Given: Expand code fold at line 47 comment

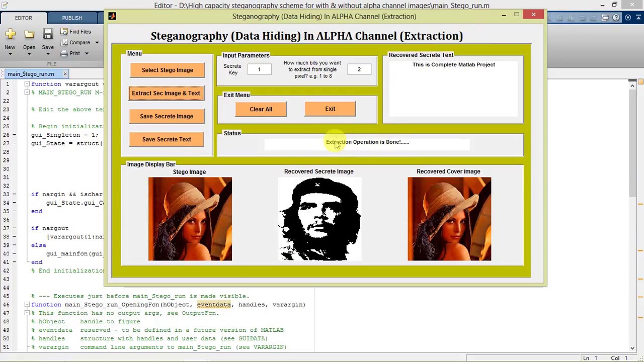Looking at the screenshot, I should pyautogui.click(x=27, y=313).
